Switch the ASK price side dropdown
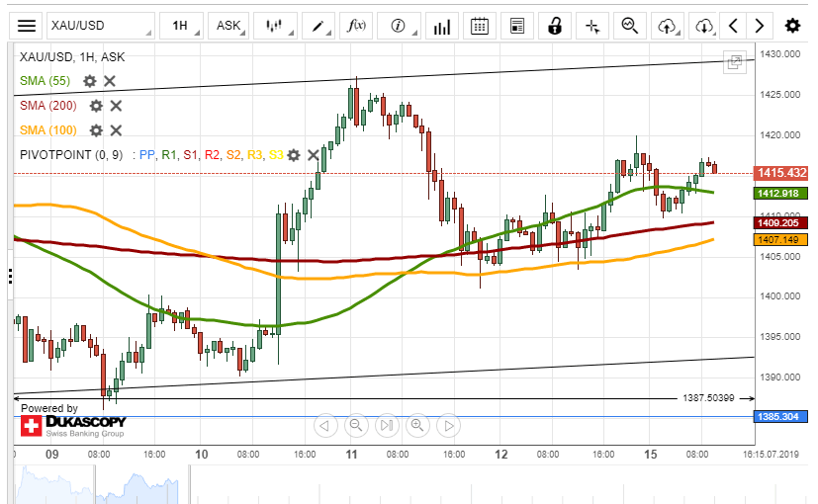 228,26
